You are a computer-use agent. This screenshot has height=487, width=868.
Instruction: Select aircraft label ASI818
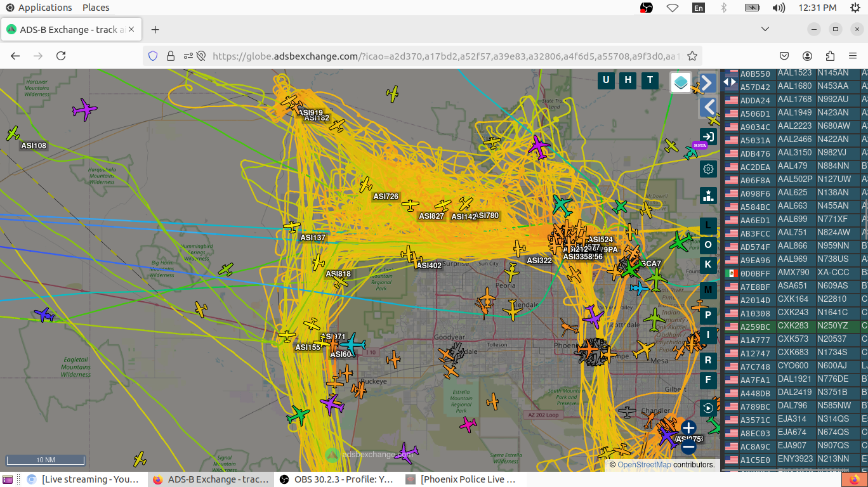pos(338,274)
